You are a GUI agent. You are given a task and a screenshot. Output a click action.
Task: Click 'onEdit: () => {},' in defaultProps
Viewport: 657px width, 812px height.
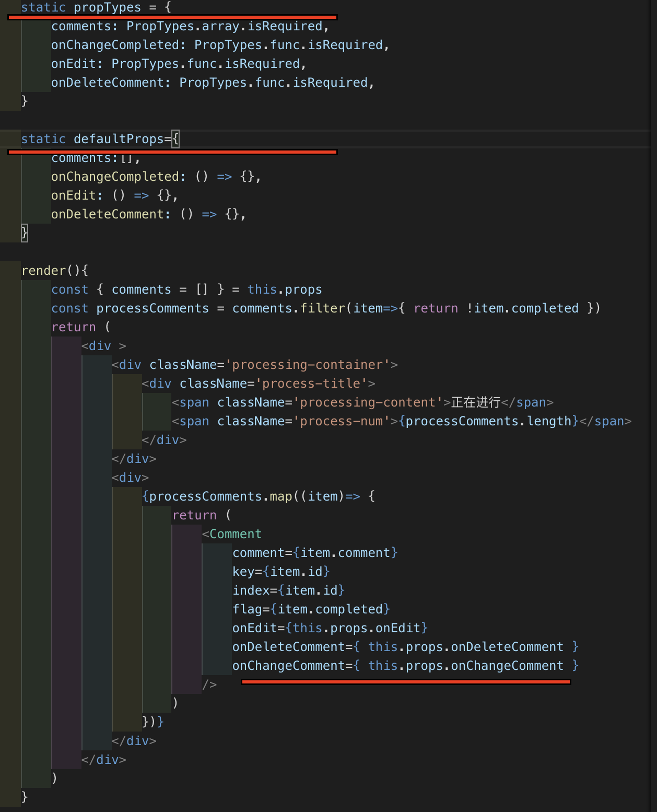pos(115,195)
